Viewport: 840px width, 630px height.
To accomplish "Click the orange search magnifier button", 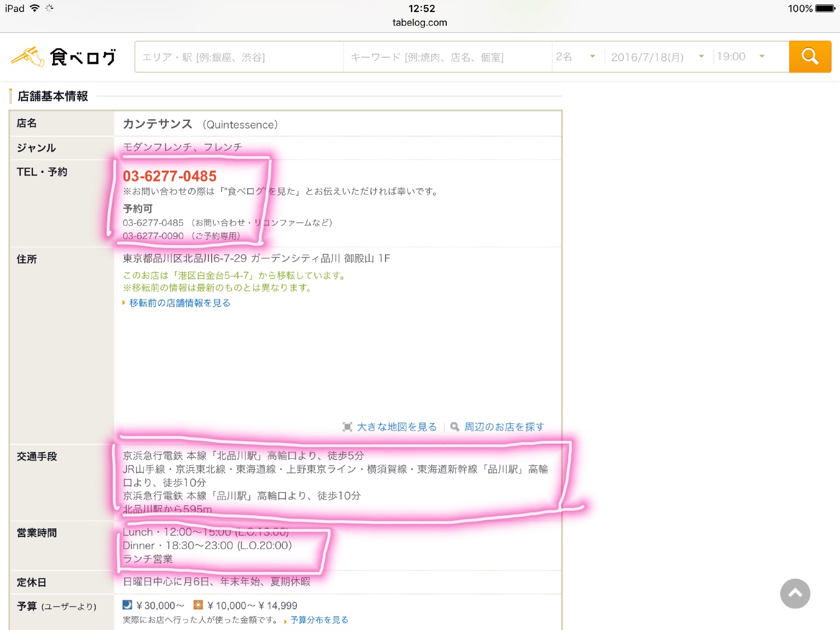I will pyautogui.click(x=809, y=57).
